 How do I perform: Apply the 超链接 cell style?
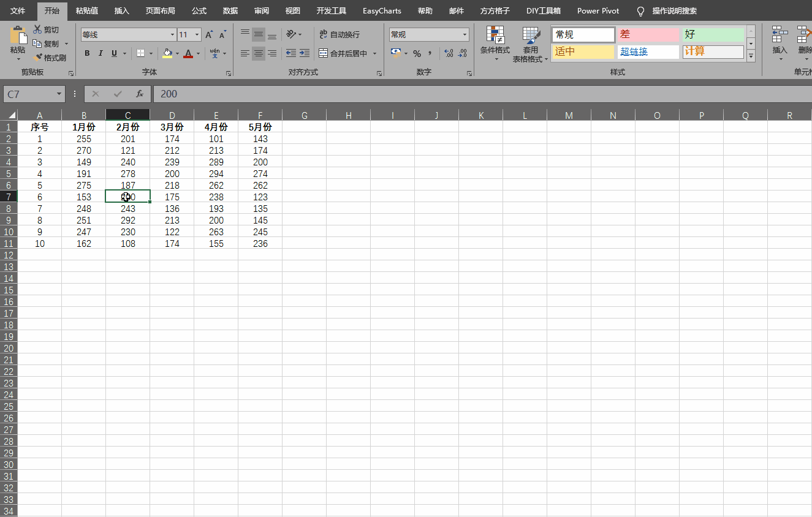pyautogui.click(x=648, y=51)
